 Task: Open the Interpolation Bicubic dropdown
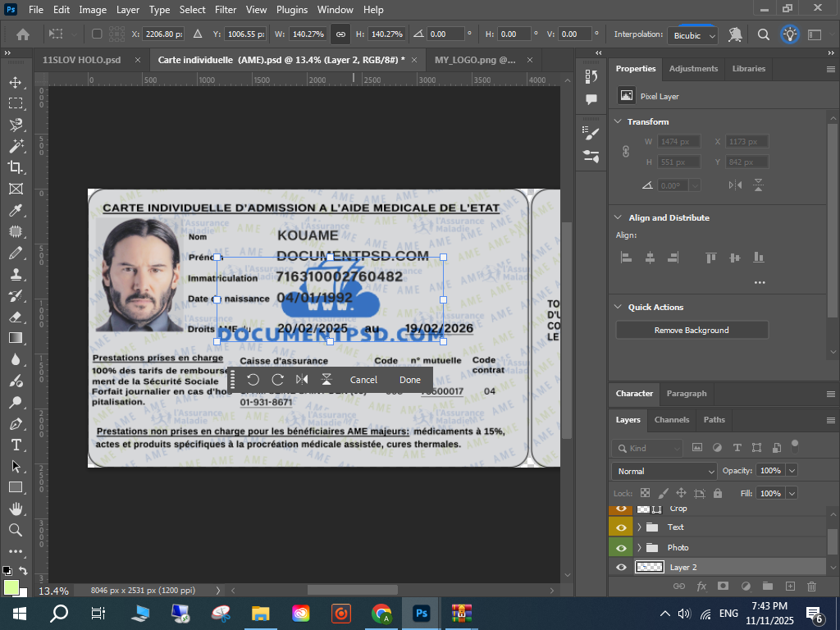(x=694, y=35)
